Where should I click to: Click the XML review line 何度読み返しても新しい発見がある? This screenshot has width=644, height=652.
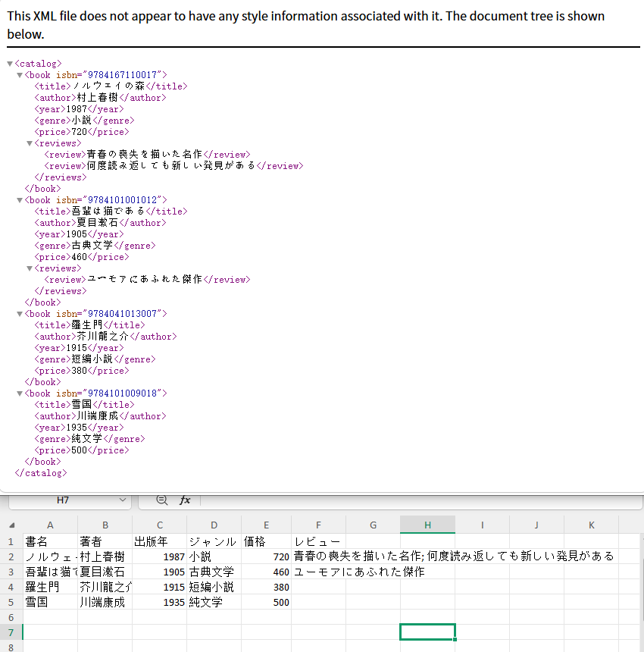[174, 166]
